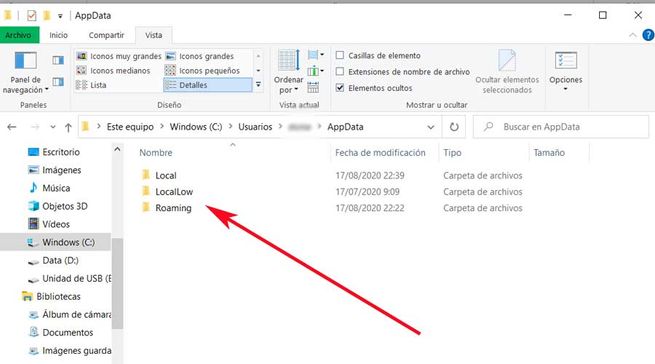Sort by the Tamaño column header
Screen dimensions: 655x364
549,153
